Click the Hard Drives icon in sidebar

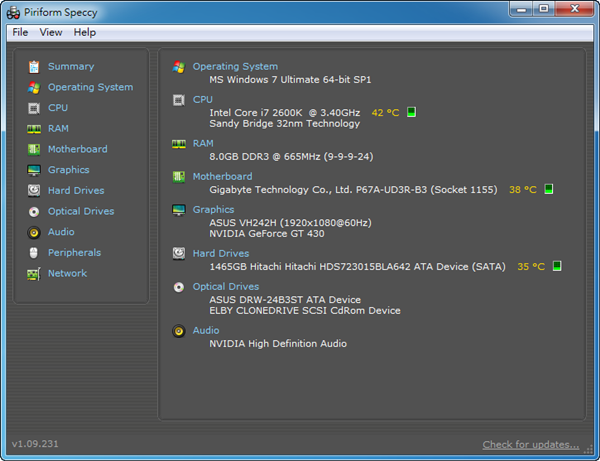coord(34,191)
